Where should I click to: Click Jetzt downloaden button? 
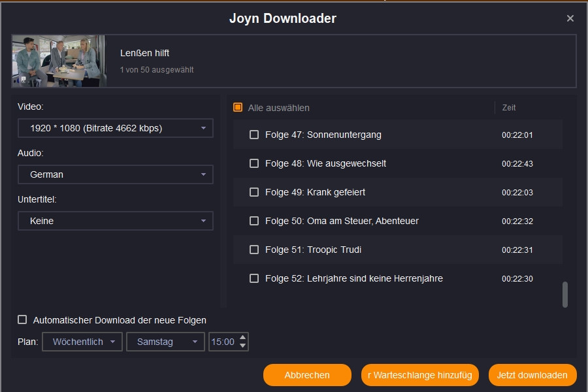pos(532,375)
